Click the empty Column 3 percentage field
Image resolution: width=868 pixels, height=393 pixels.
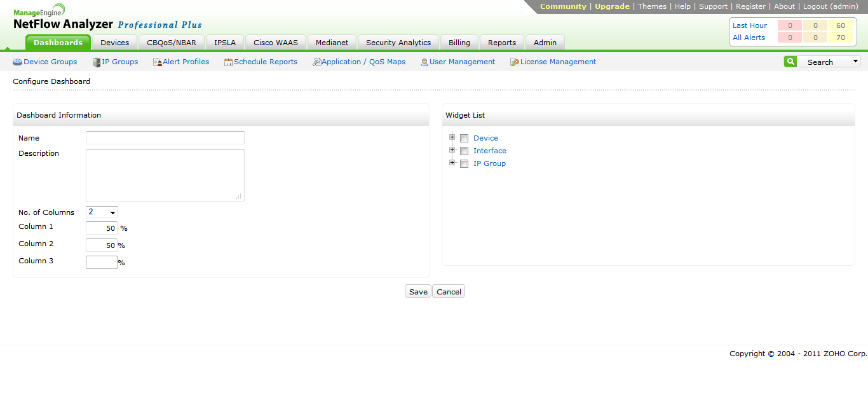[102, 262]
